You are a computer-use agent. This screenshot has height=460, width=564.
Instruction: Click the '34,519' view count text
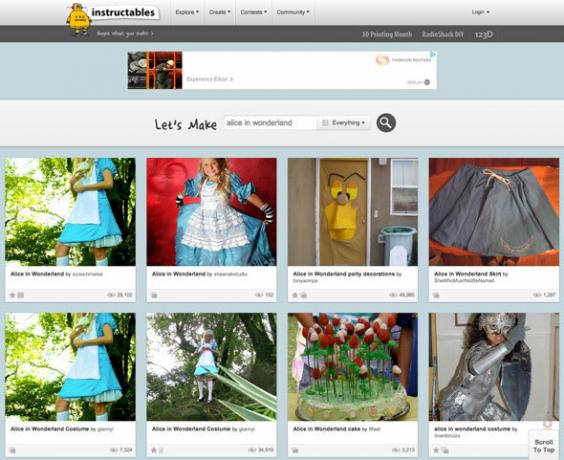[265, 450]
